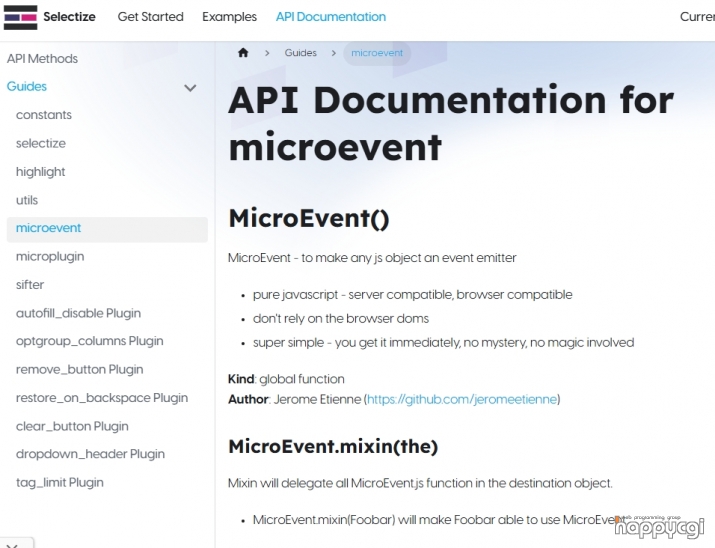Close the bottom-left X panel
Image resolution: width=715 pixels, height=548 pixels.
coord(12,545)
